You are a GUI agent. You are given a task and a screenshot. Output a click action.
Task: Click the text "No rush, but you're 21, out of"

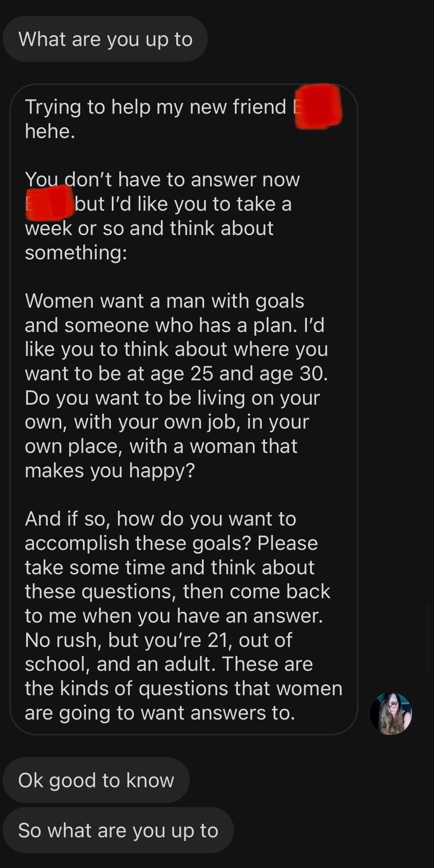tap(158, 640)
